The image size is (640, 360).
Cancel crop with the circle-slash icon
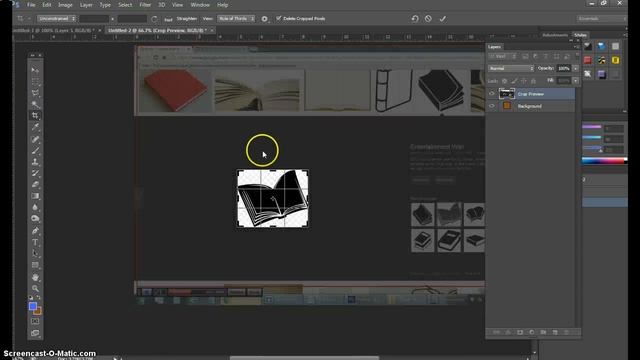pos(428,19)
